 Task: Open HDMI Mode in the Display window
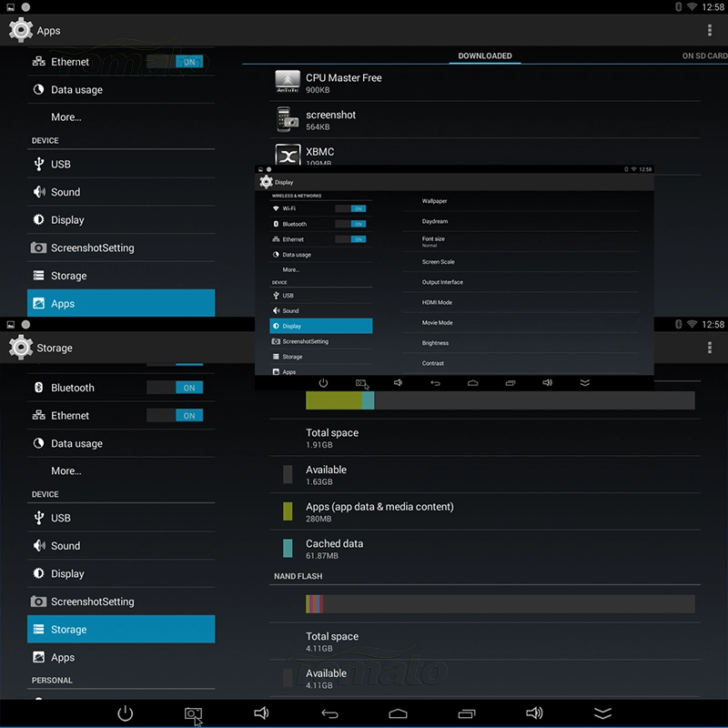(x=520, y=302)
